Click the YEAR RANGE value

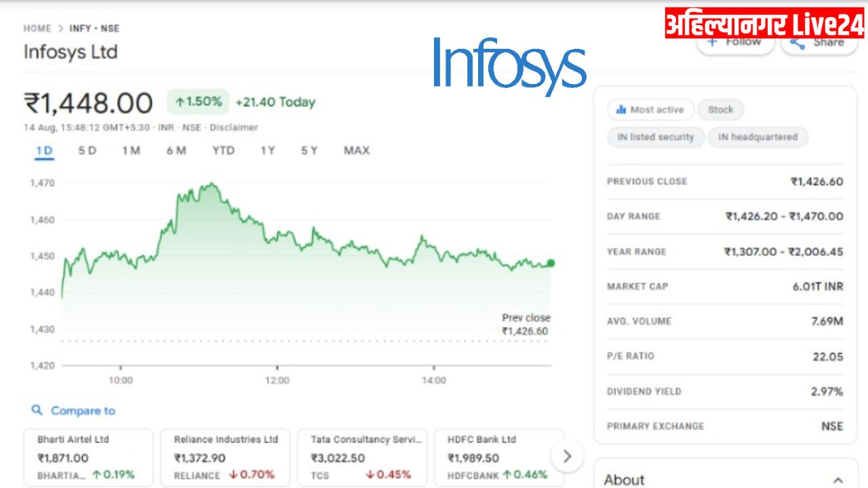(x=784, y=252)
